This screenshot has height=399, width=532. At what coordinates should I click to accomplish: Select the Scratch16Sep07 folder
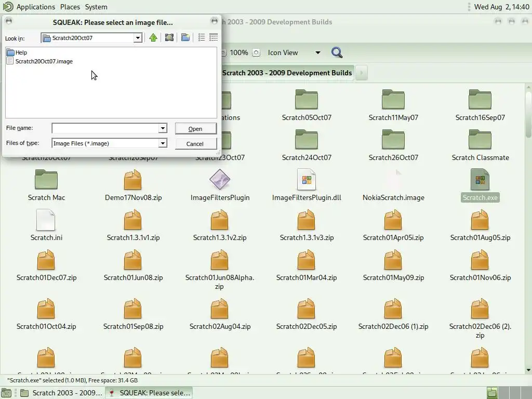pos(480,105)
